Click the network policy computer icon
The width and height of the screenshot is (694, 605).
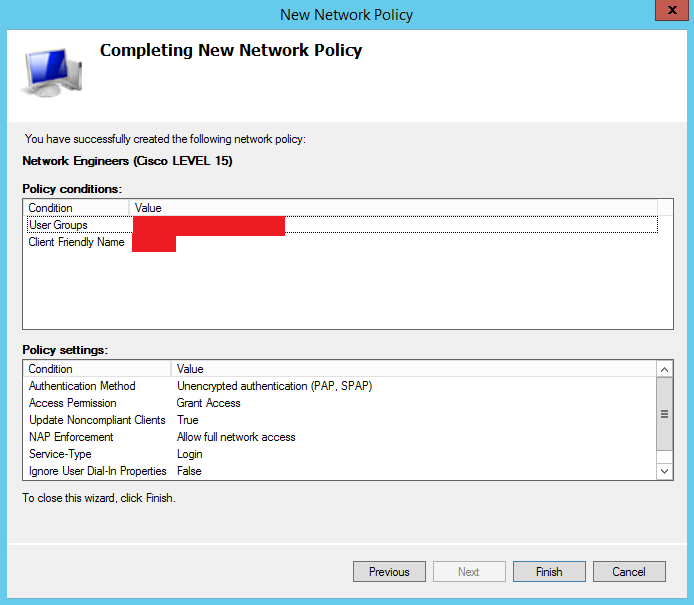(x=52, y=73)
